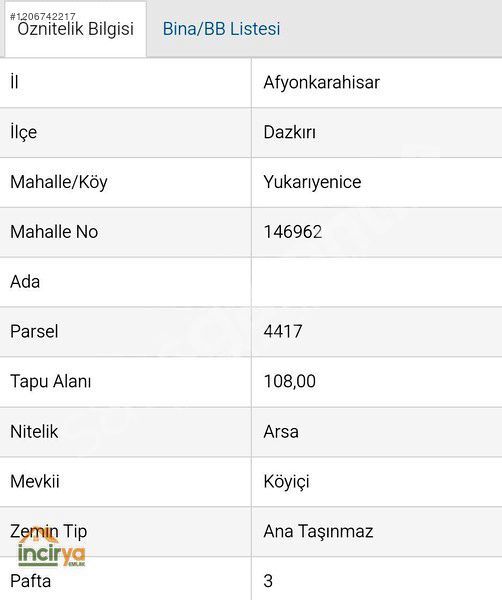
Task: Select the Tapu Alanı row label
Action: click(x=51, y=382)
